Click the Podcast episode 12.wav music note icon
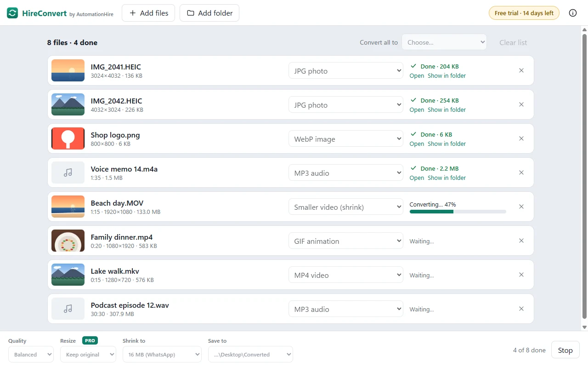 coord(68,309)
